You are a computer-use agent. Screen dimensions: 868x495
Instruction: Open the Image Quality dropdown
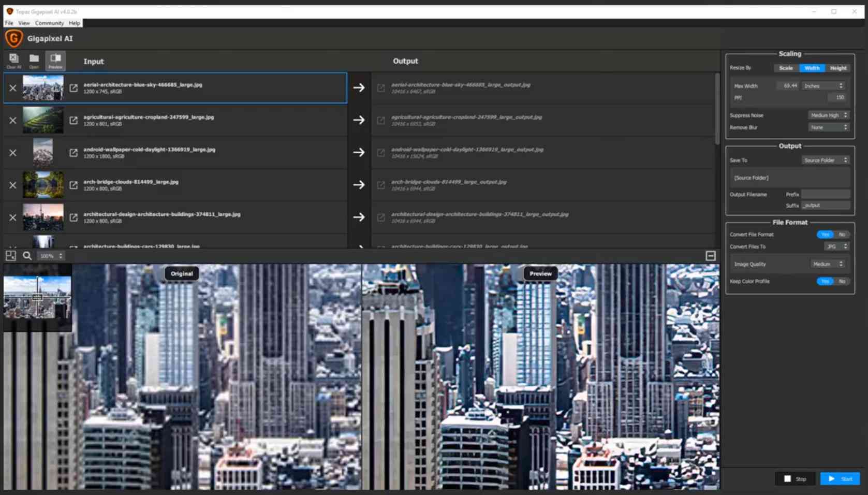pyautogui.click(x=828, y=264)
